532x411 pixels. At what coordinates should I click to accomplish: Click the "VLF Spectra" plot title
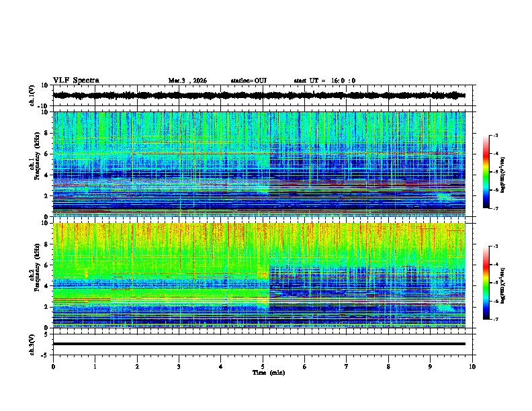[x=76, y=81]
